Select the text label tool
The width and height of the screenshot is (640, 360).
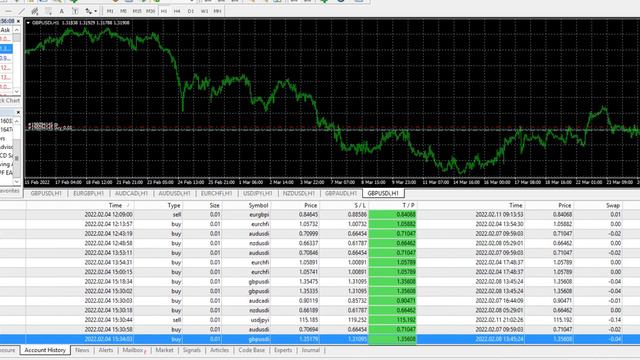tap(75, 11)
